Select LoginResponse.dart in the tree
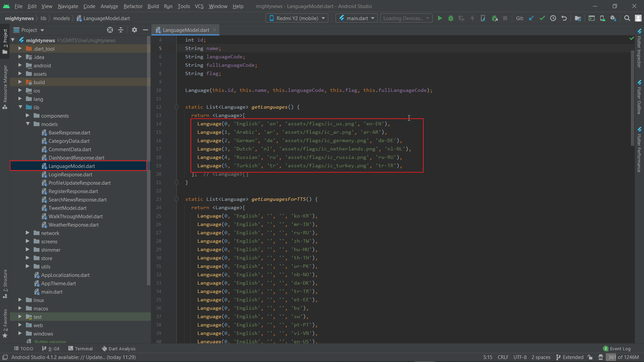 tap(70, 175)
